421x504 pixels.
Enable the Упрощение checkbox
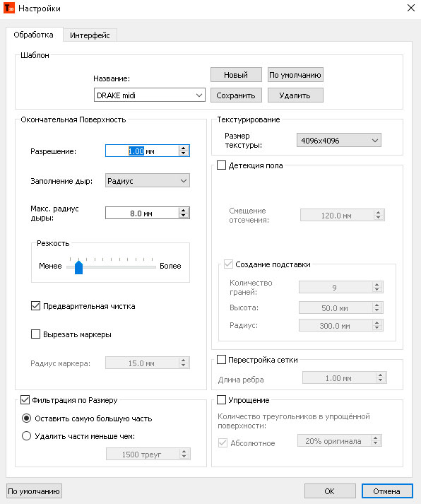pos(221,400)
